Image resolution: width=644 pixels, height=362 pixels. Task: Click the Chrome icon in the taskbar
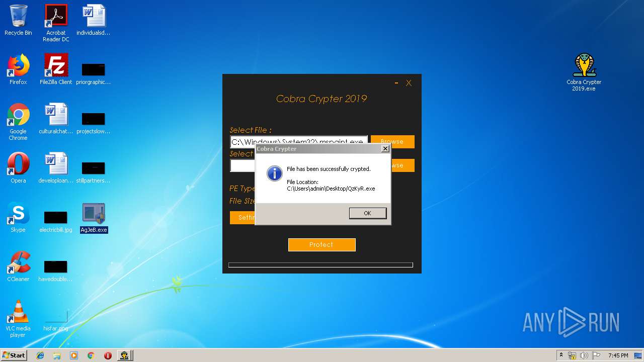point(91,355)
